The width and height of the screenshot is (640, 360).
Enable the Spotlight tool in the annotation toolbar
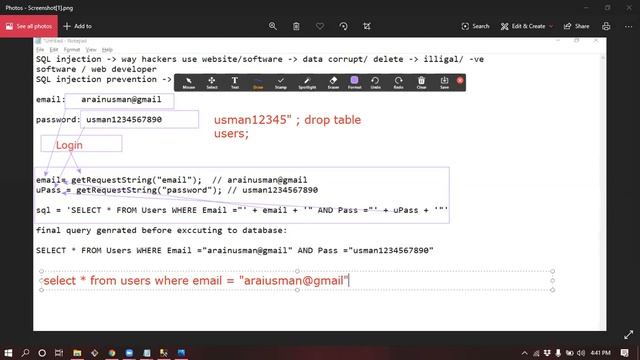coord(307,82)
